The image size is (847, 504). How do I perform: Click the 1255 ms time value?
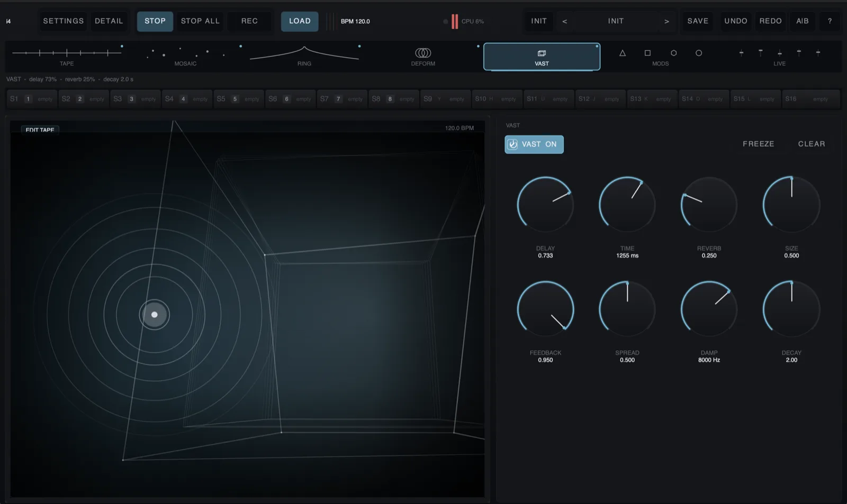click(627, 256)
